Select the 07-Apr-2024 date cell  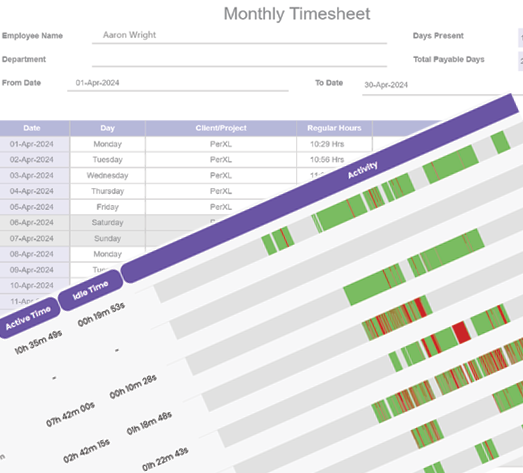[34, 239]
